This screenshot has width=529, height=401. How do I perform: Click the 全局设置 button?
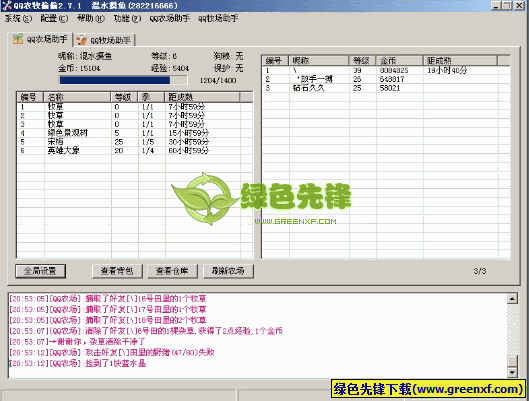pos(40,271)
